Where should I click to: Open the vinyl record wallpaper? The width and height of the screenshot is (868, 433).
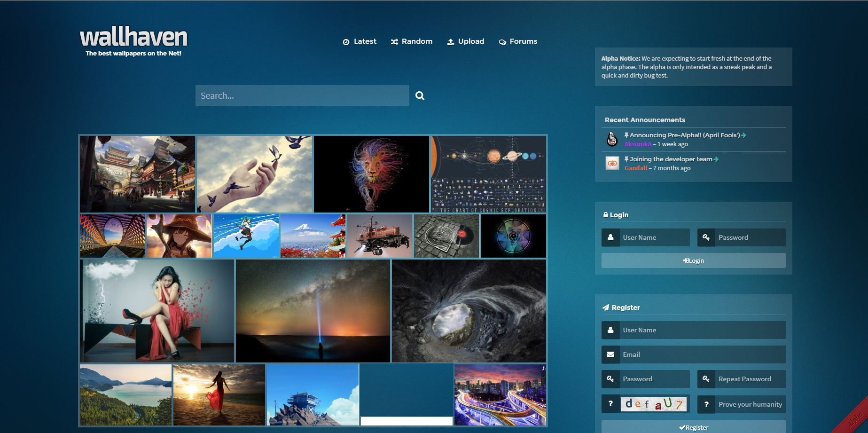446,236
